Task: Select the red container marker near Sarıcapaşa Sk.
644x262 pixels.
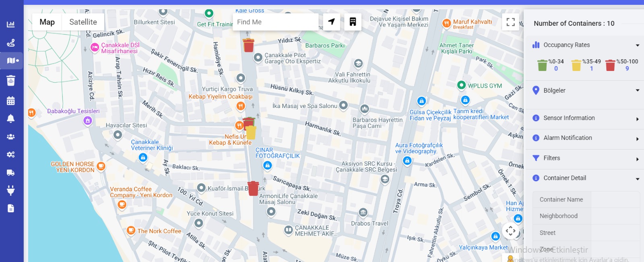Action: point(253,188)
